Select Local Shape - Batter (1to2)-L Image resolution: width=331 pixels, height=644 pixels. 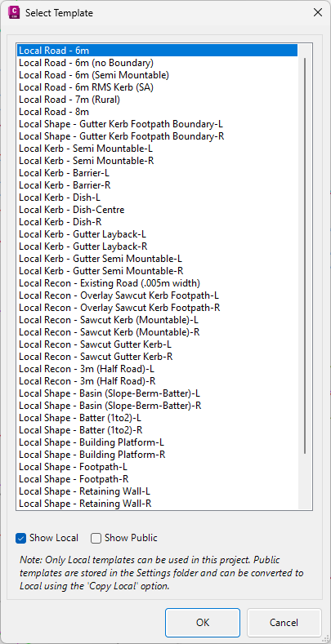pyautogui.click(x=157, y=418)
